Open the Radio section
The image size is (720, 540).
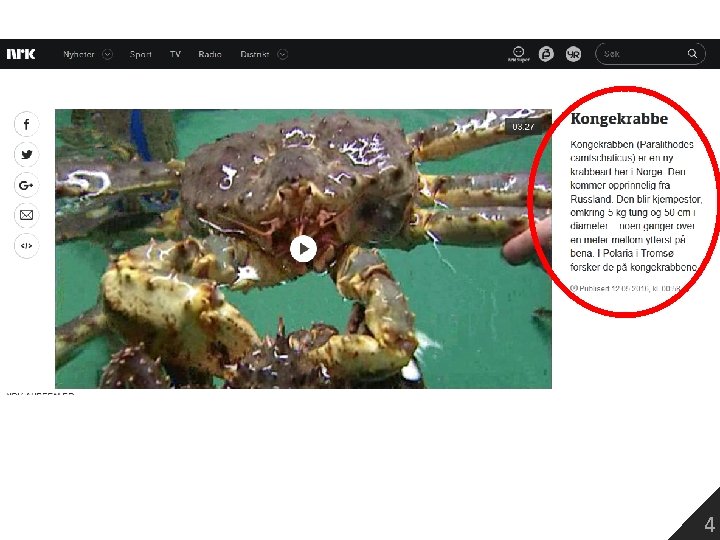click(210, 54)
